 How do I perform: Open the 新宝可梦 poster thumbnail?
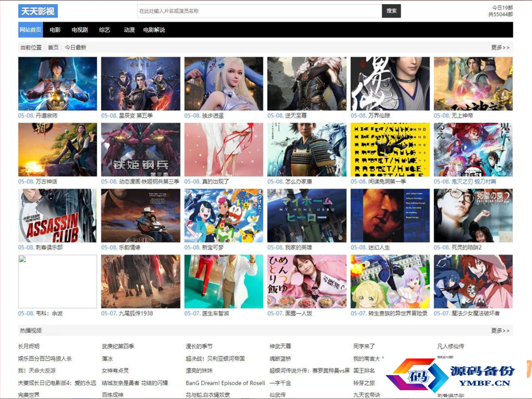pyautogui.click(x=223, y=216)
